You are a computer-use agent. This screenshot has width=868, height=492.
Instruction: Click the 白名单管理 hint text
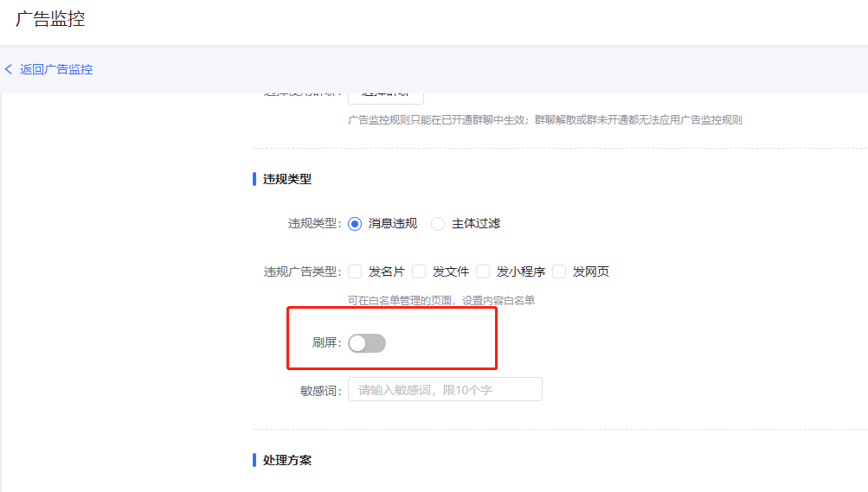coord(441,300)
